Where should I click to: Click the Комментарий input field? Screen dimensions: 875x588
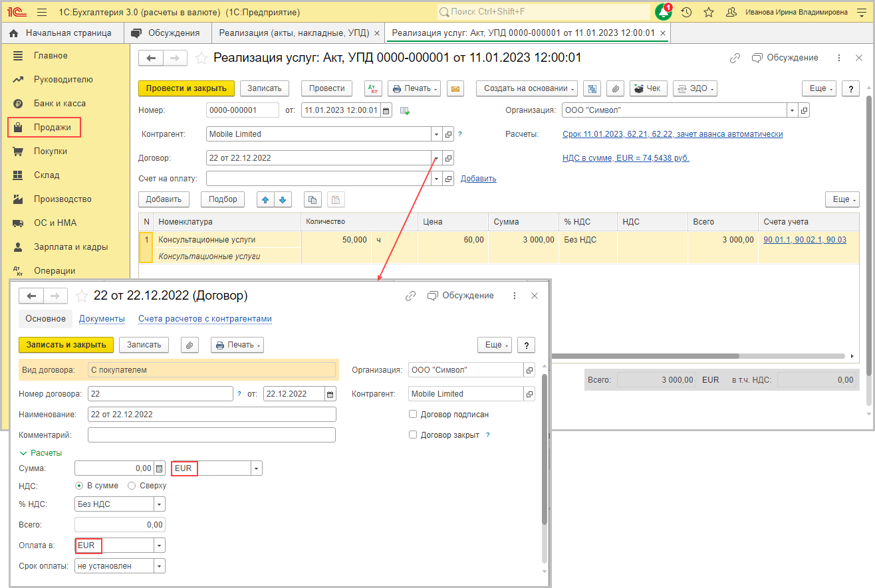(x=211, y=435)
